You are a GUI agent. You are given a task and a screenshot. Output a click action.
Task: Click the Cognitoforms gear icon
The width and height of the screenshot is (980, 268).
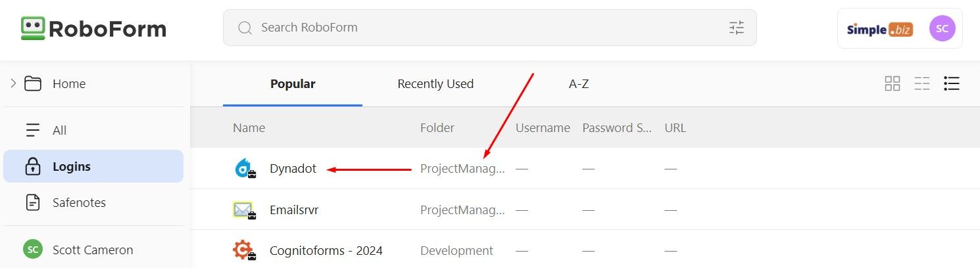pyautogui.click(x=244, y=251)
